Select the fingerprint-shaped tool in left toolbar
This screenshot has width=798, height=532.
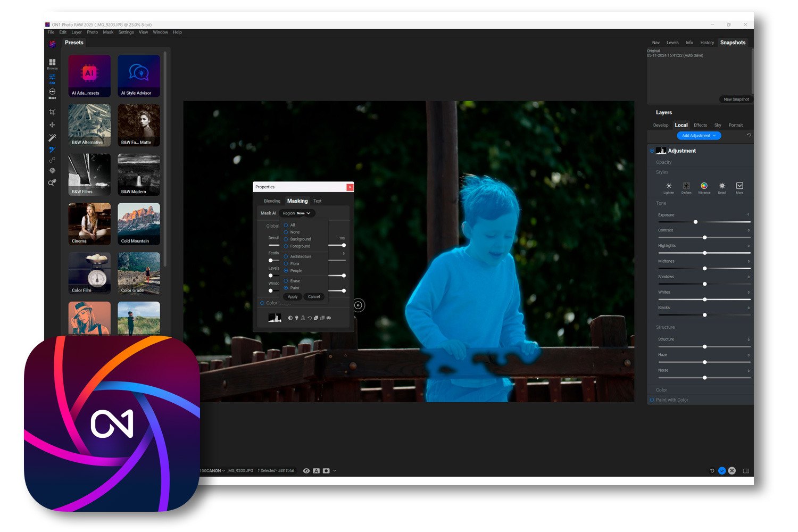pos(52,171)
